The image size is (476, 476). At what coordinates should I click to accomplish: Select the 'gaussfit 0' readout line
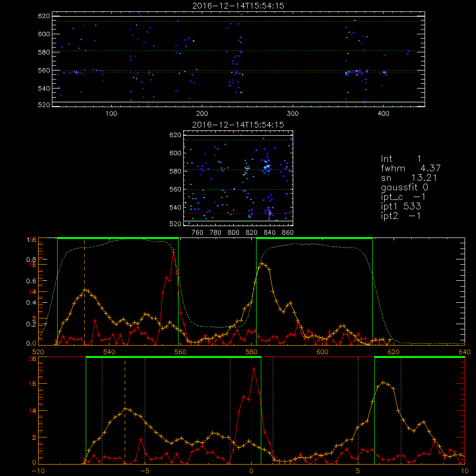click(x=405, y=187)
